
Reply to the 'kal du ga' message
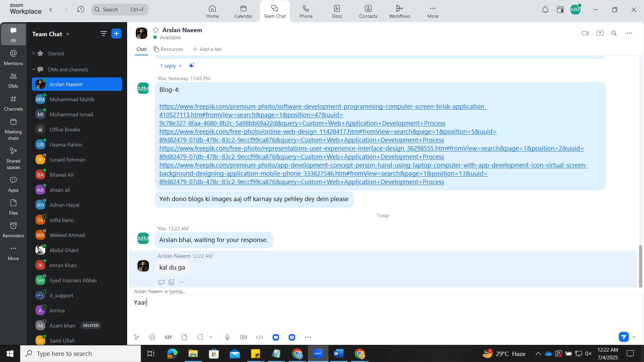tap(161, 282)
